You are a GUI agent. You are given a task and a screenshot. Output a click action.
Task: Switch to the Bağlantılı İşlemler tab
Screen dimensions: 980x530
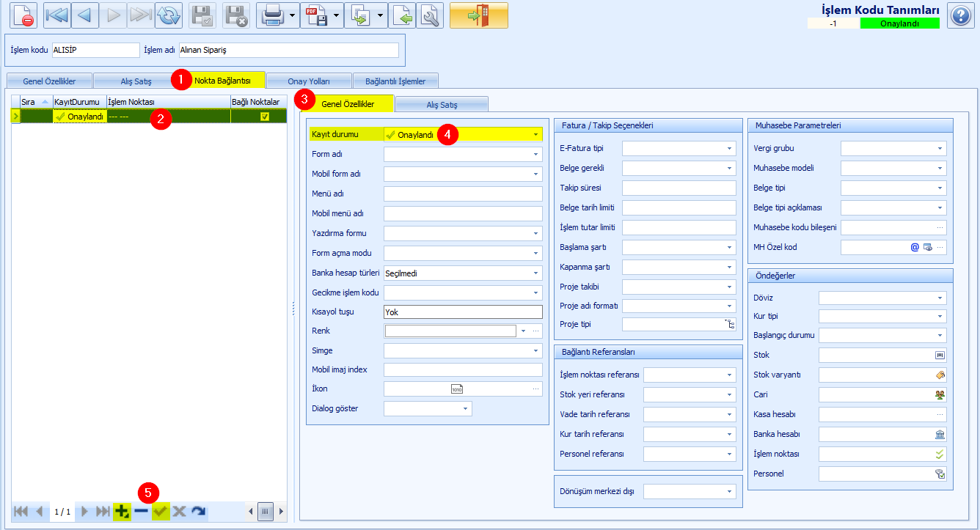coord(395,81)
